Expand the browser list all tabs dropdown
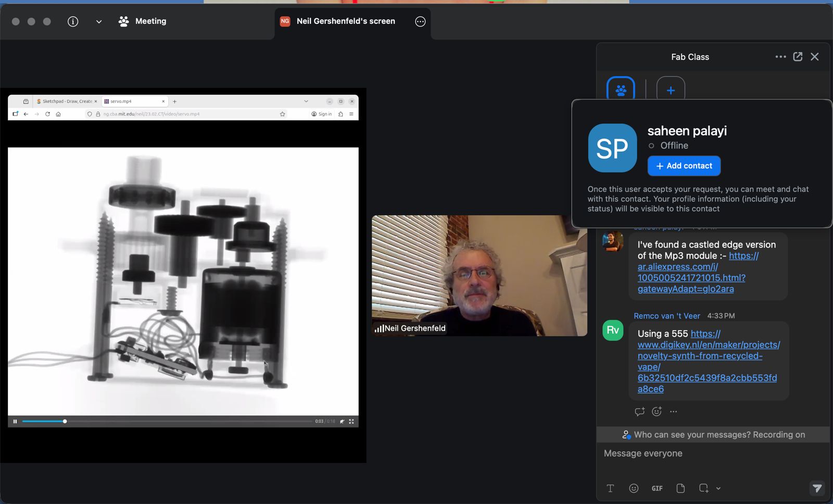833x504 pixels. (x=306, y=101)
